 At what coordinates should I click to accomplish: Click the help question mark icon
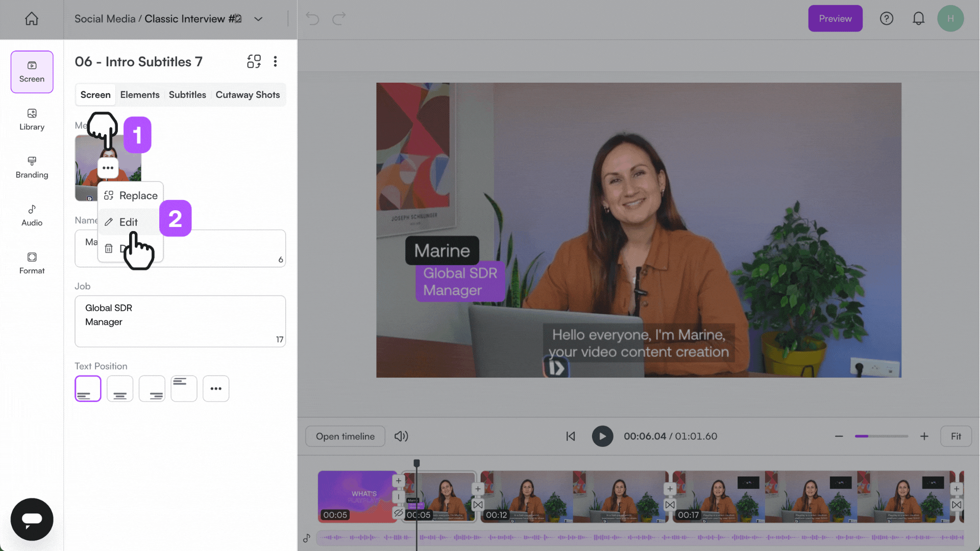coord(887,19)
